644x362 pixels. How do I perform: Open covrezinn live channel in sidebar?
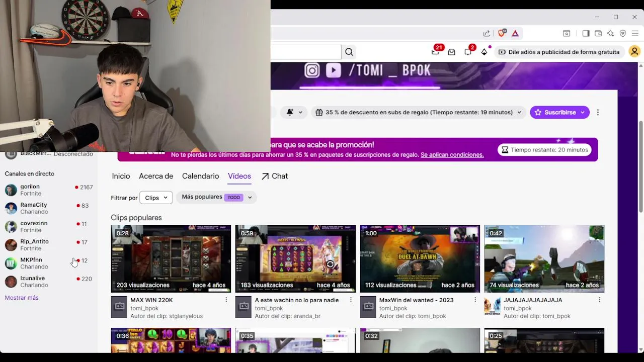click(49, 226)
